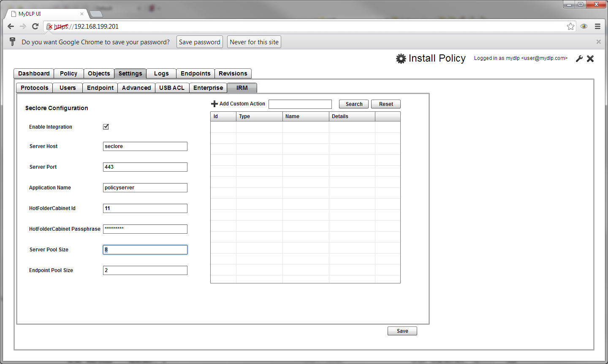Screen dimensions: 608x364
Task: Open the Revisions tab
Action: coord(233,73)
